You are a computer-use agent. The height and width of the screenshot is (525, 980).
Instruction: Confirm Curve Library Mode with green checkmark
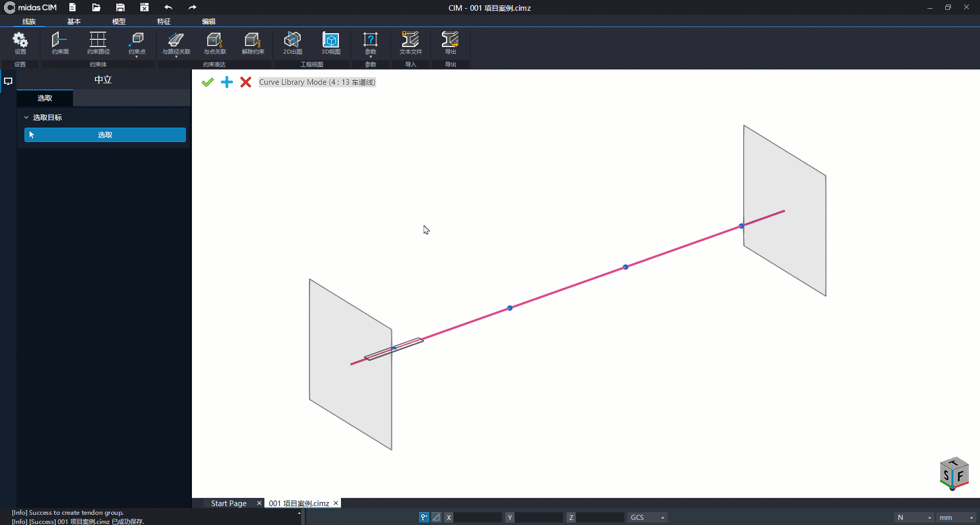coord(207,82)
